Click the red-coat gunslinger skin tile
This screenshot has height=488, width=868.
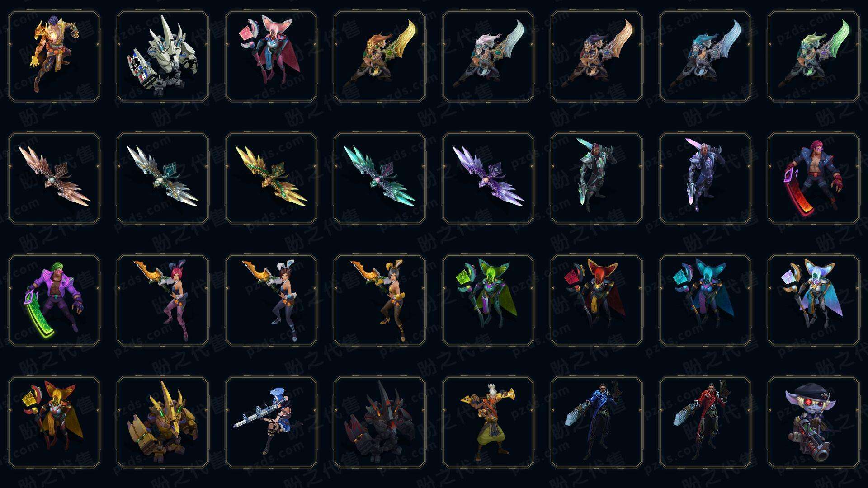[x=705, y=422]
